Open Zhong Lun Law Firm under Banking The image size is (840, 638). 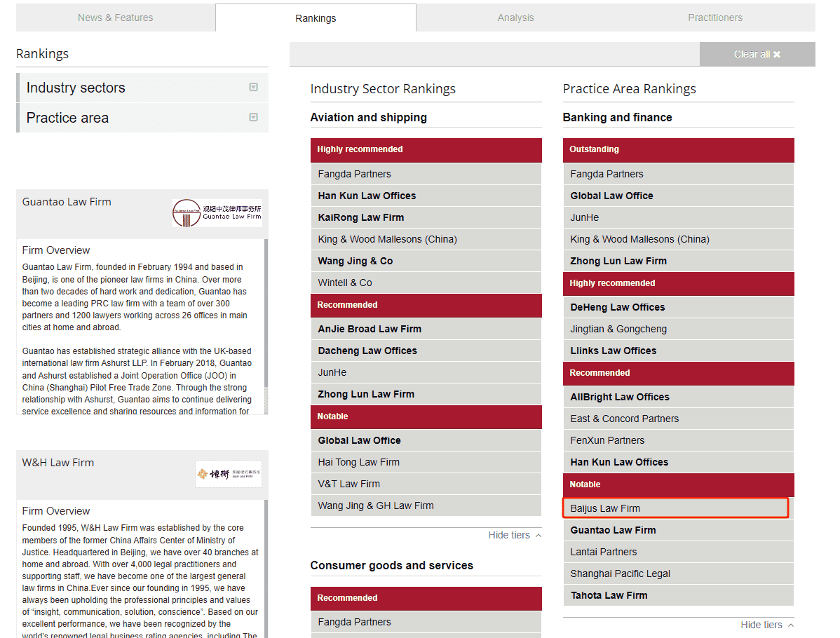tap(678, 261)
